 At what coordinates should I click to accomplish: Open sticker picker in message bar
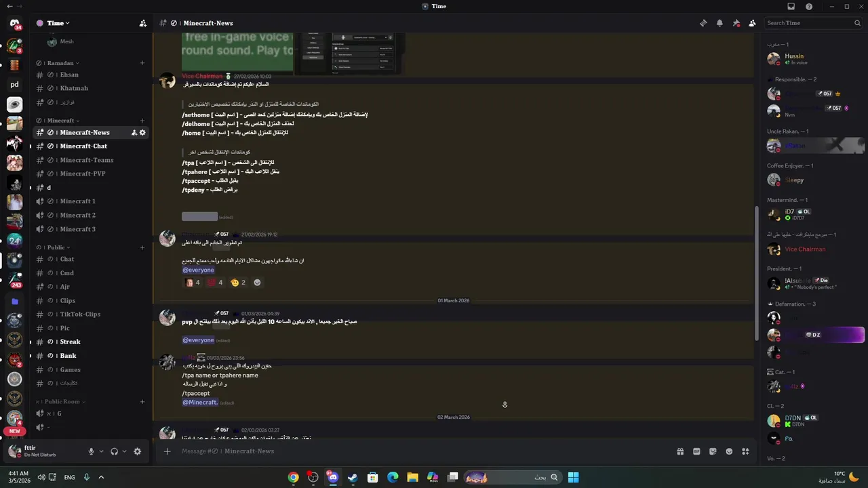coord(713,451)
